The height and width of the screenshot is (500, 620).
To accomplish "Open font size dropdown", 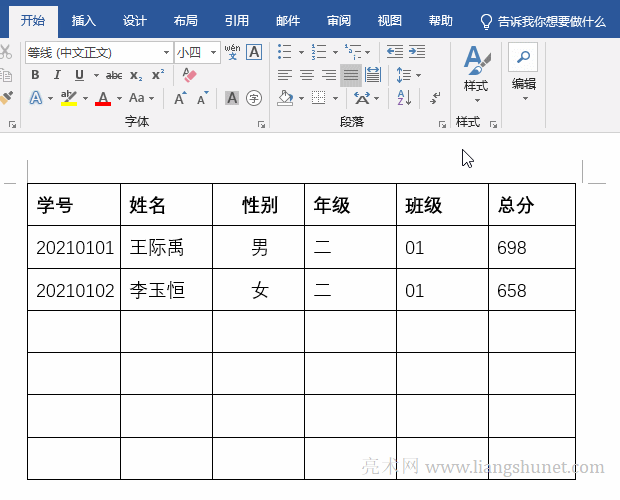I will 214,52.
